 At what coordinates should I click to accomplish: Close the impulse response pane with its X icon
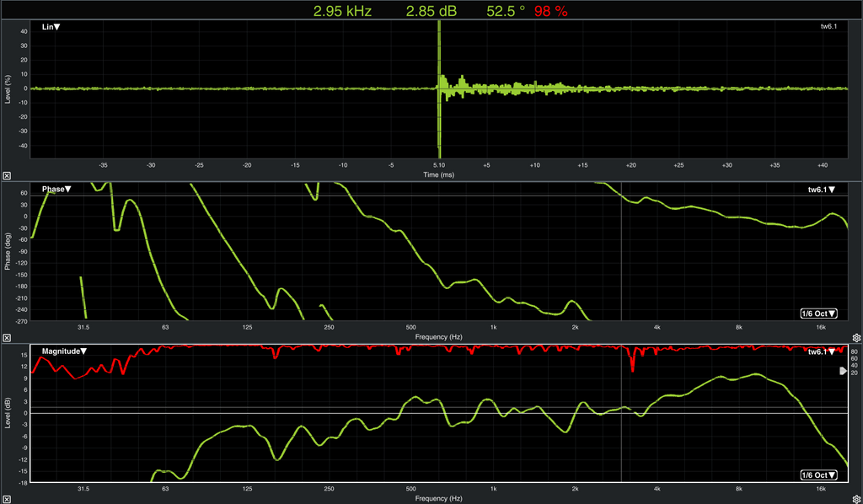[7, 175]
